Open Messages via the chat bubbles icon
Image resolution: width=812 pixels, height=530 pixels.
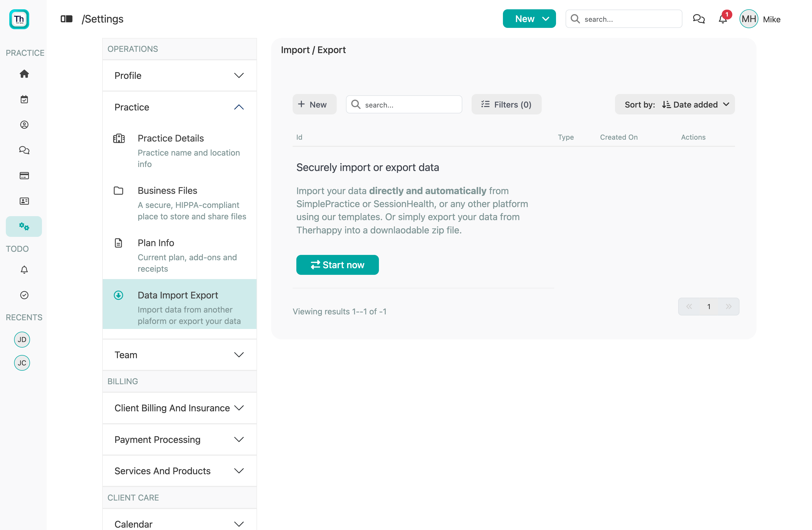tap(24, 150)
